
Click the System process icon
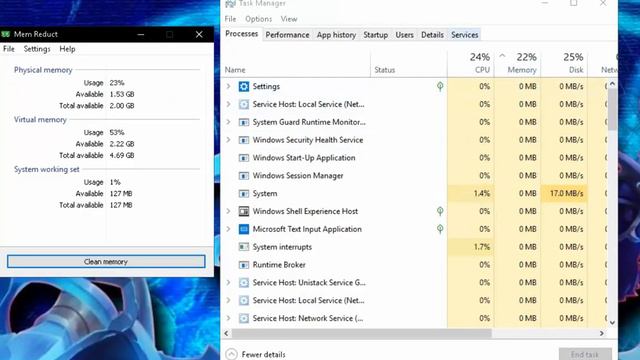(244, 193)
